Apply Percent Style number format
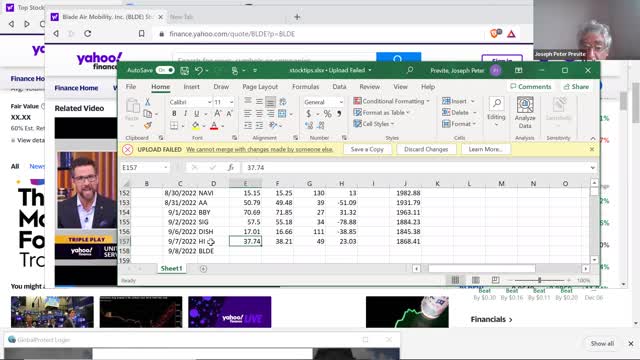 coord(327,113)
